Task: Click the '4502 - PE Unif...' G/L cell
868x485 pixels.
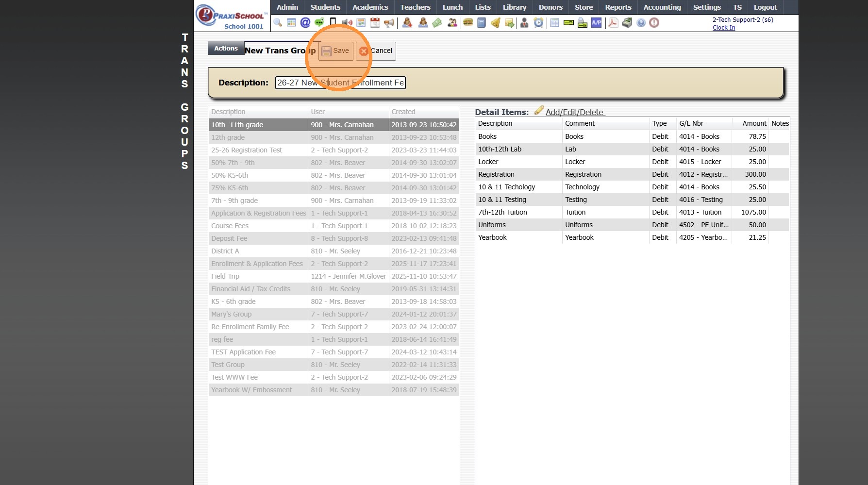Action: (x=704, y=225)
